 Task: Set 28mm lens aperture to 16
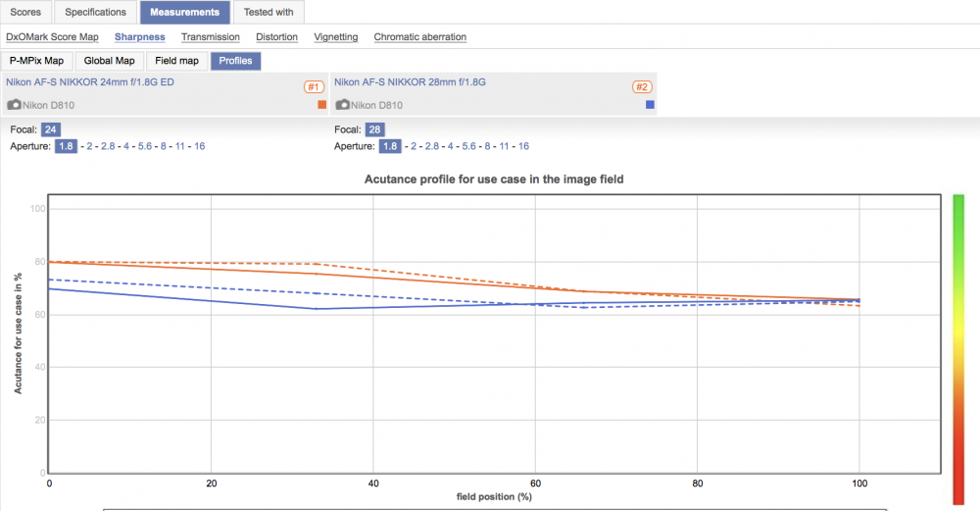pyautogui.click(x=523, y=146)
